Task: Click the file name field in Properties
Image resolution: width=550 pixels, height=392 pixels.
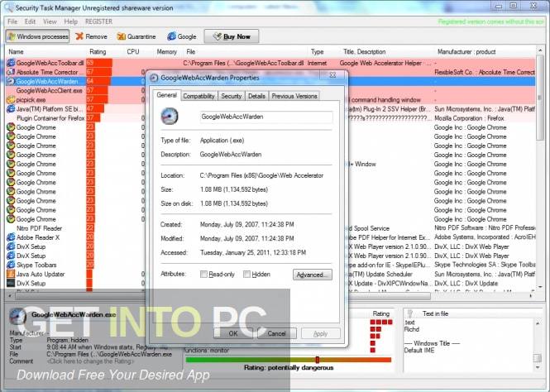Action: [x=265, y=117]
